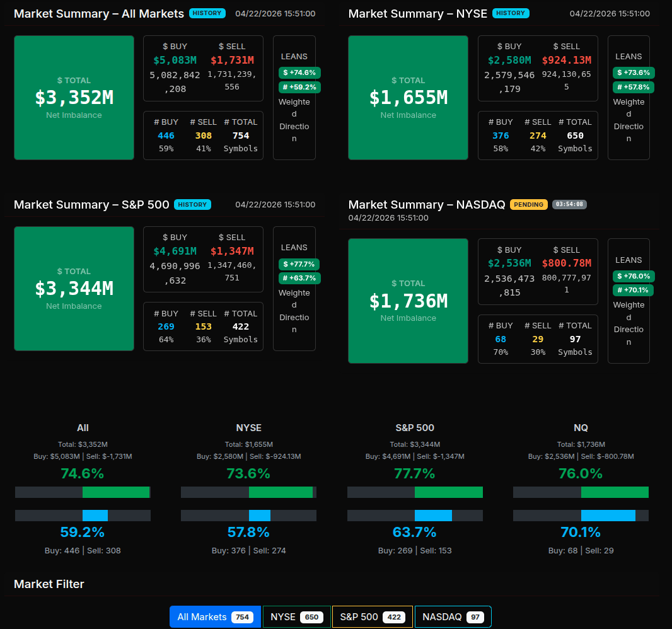Click the # +57.8% NYSE lean badge

(x=633, y=87)
